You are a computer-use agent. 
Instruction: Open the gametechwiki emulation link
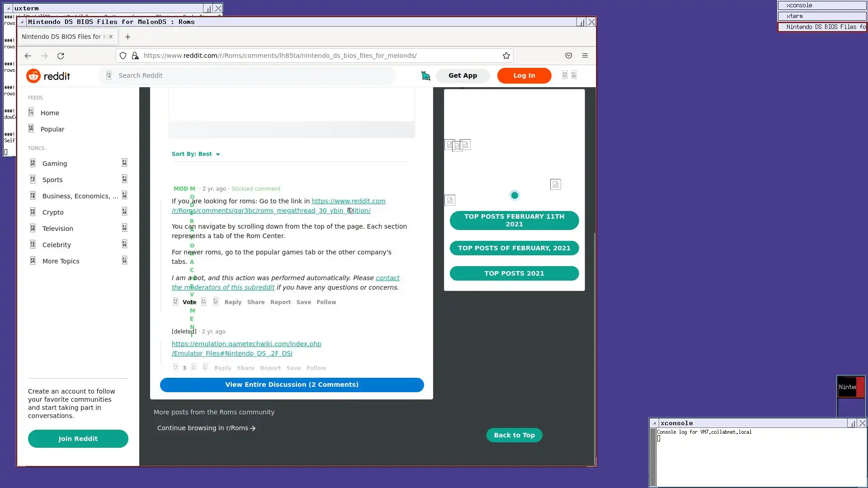(x=246, y=344)
